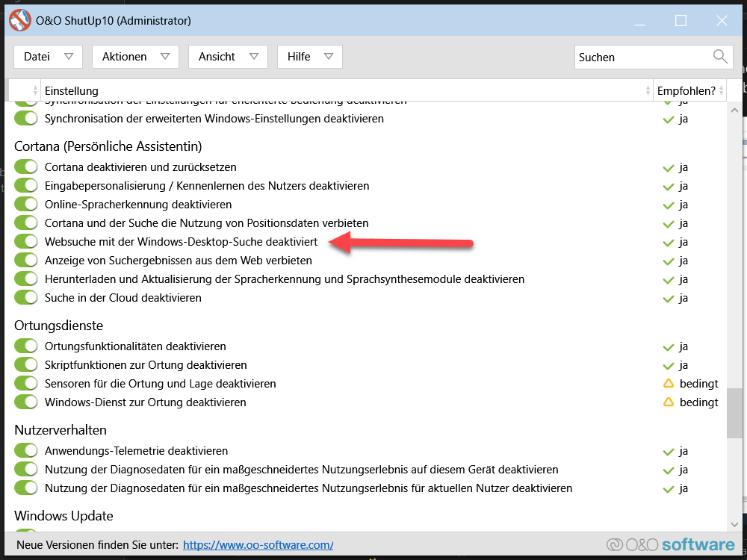Select the Nutzerverhalten section heading

point(61,430)
